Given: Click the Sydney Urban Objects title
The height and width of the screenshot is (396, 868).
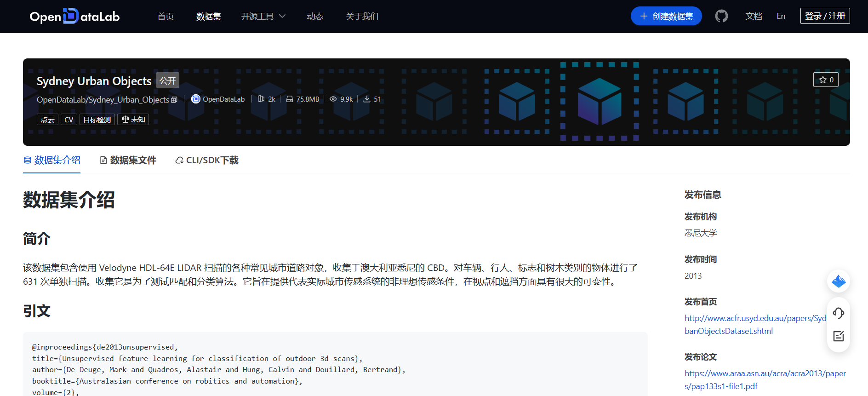Looking at the screenshot, I should tap(94, 81).
